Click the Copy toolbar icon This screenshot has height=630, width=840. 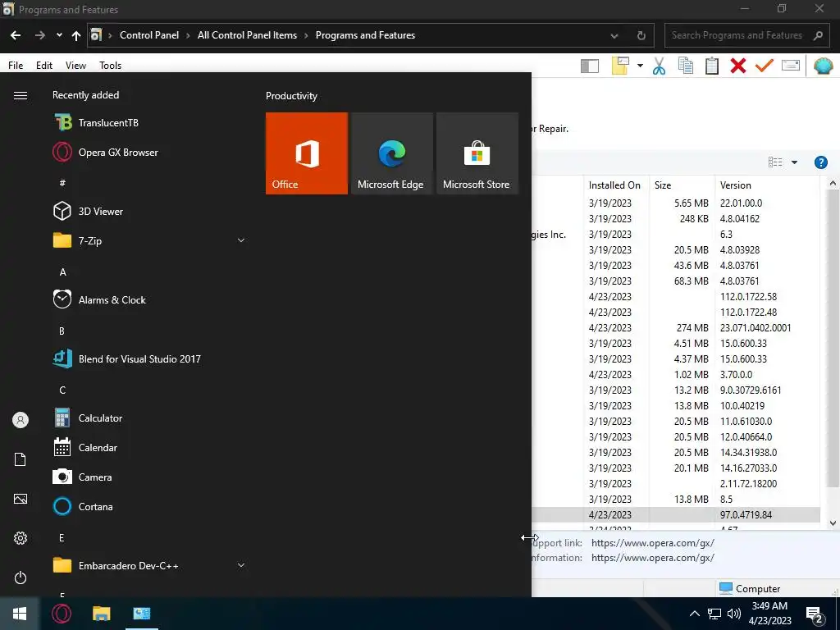[686, 66]
